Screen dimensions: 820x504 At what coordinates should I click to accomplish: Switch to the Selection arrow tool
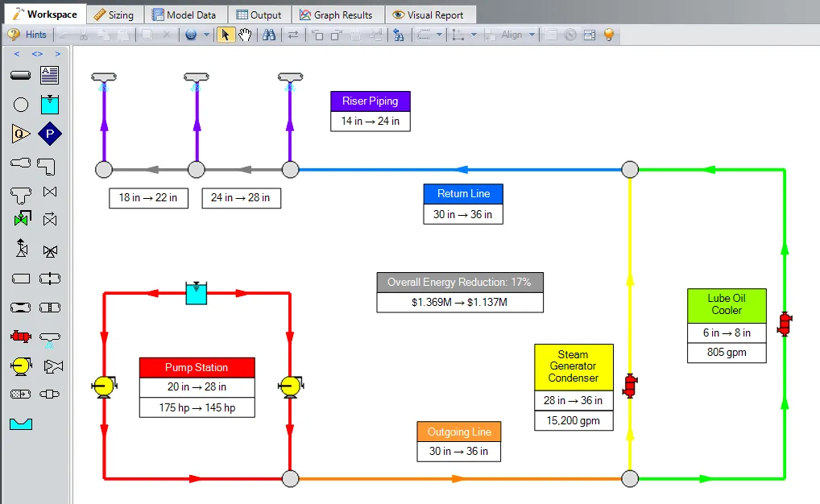(226, 35)
